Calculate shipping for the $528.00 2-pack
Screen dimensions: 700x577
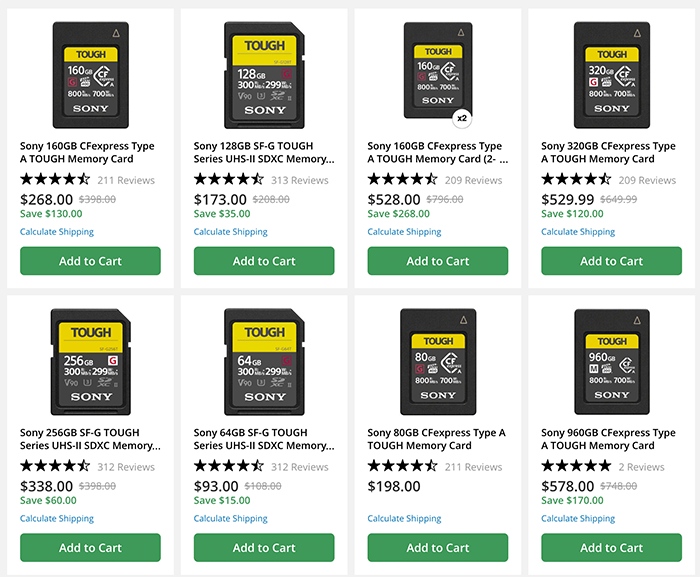click(x=404, y=232)
